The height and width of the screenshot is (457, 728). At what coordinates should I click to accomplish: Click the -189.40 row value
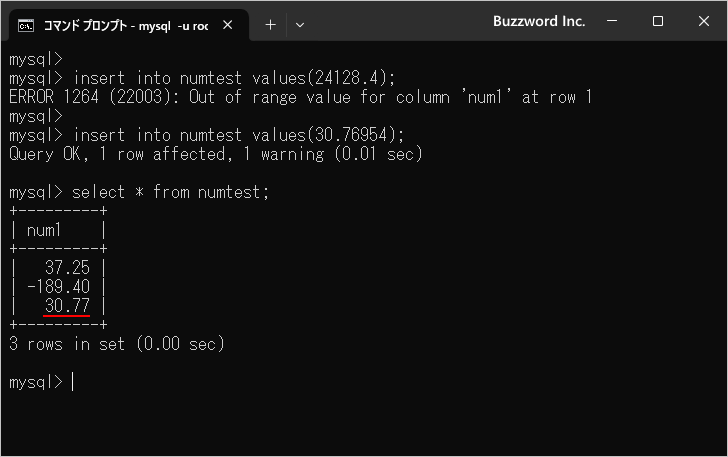pos(58,287)
